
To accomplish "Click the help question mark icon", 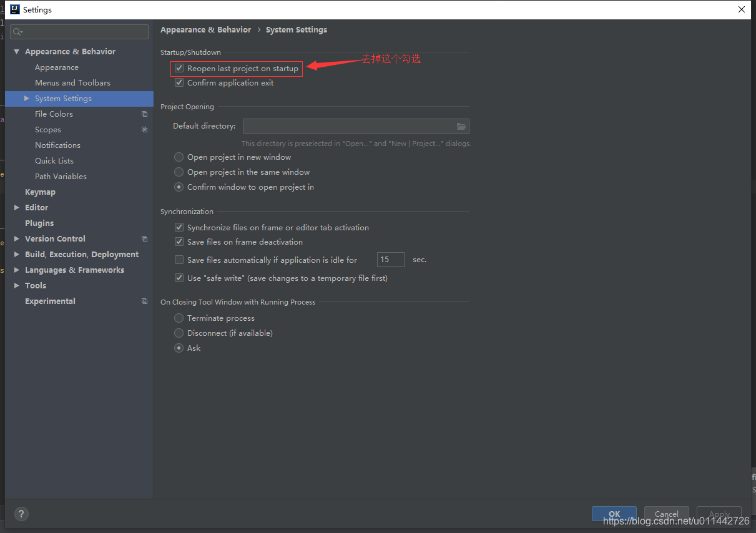I will pyautogui.click(x=21, y=514).
